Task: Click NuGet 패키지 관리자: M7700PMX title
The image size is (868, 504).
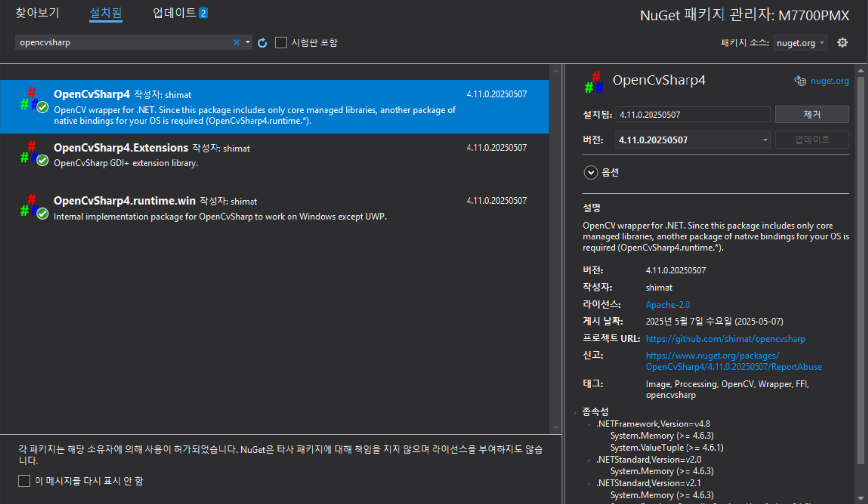Action: (745, 15)
